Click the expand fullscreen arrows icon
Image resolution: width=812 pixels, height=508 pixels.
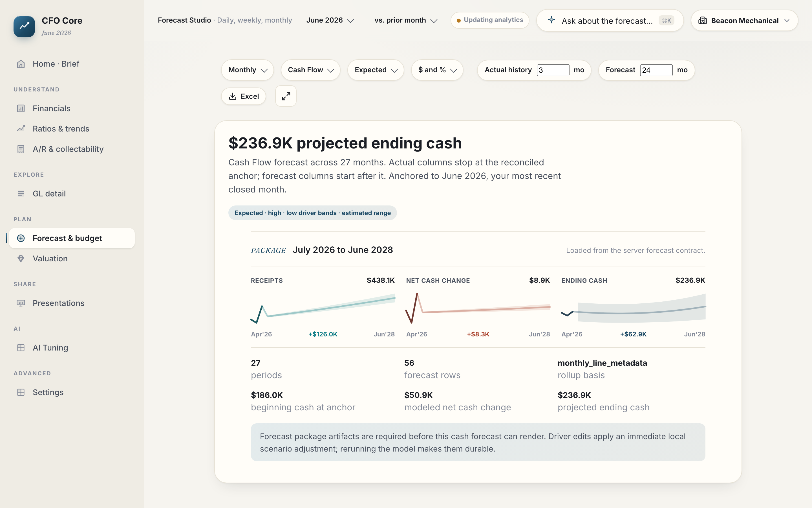(286, 96)
